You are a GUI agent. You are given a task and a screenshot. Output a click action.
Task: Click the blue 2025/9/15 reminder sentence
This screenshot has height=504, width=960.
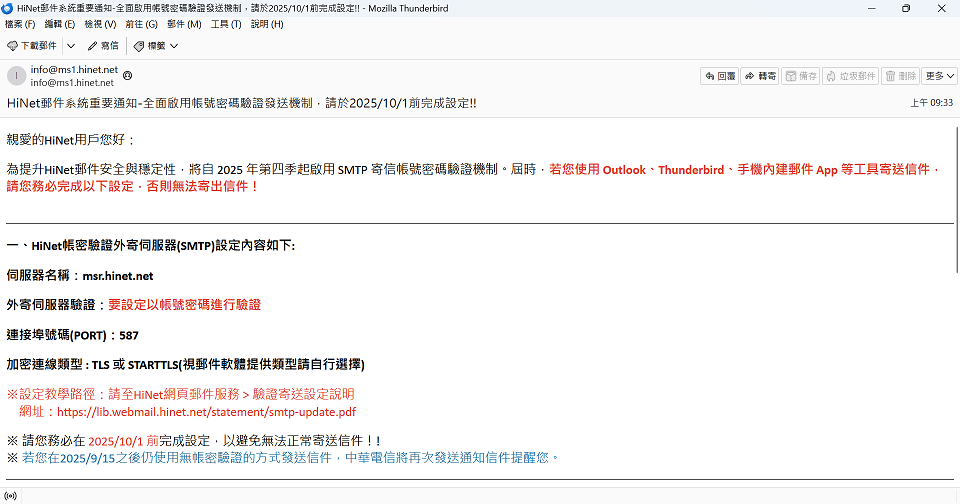tap(291, 458)
